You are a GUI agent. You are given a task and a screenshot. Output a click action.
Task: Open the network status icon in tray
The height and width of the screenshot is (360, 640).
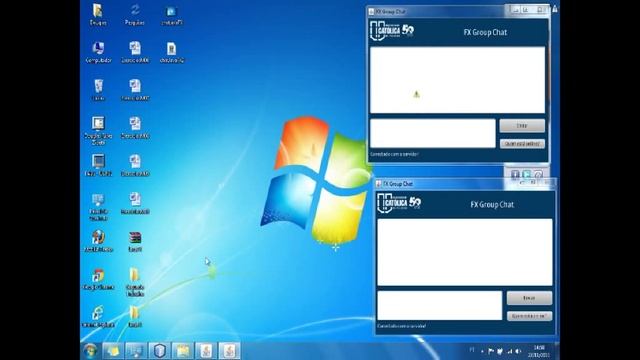point(509,351)
